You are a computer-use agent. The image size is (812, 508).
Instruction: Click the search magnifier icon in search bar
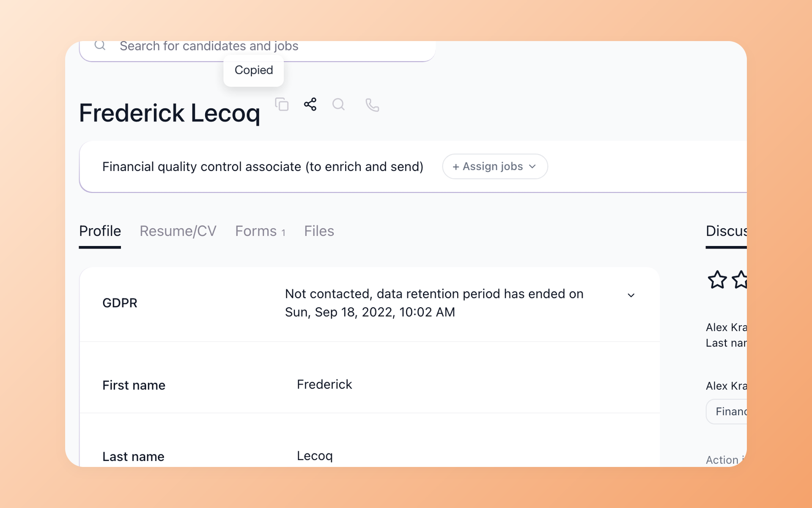pos(100,45)
